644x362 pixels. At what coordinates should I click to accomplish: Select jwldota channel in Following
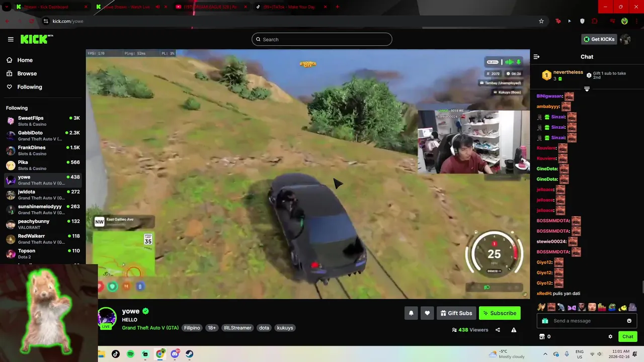(43, 195)
